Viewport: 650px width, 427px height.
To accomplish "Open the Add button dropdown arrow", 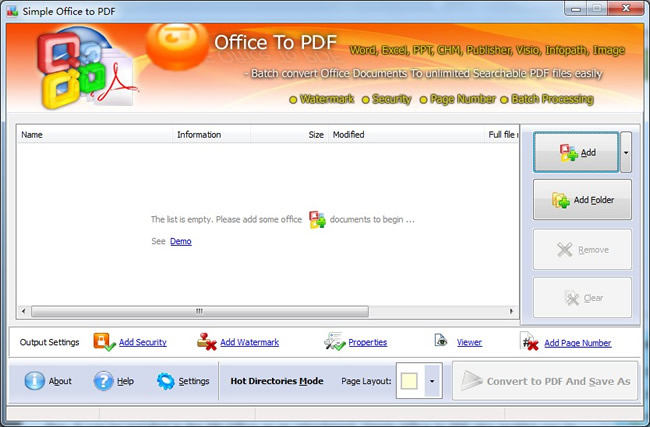I will (626, 152).
